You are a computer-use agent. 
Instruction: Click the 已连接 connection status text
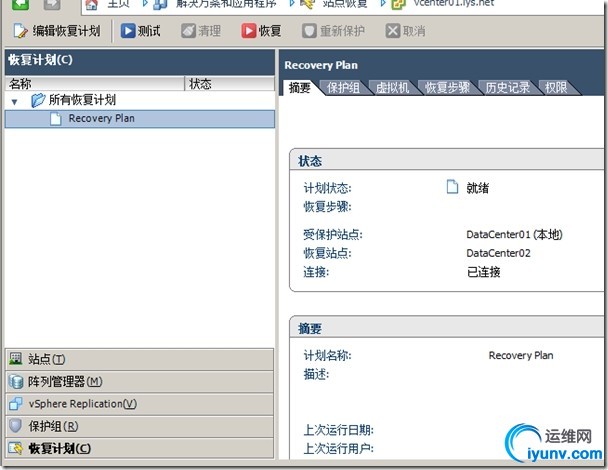tap(484, 272)
